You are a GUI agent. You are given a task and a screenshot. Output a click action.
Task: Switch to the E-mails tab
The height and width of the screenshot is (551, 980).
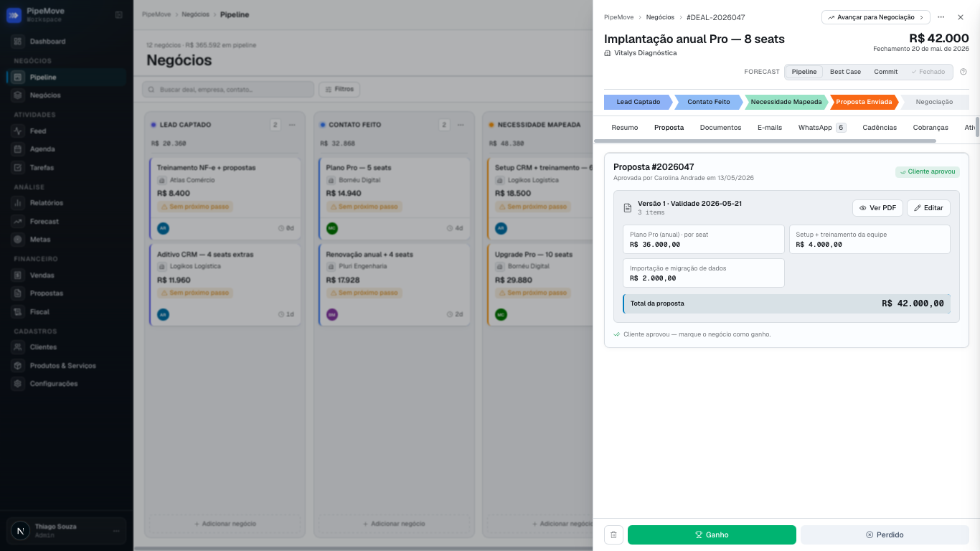(x=770, y=127)
